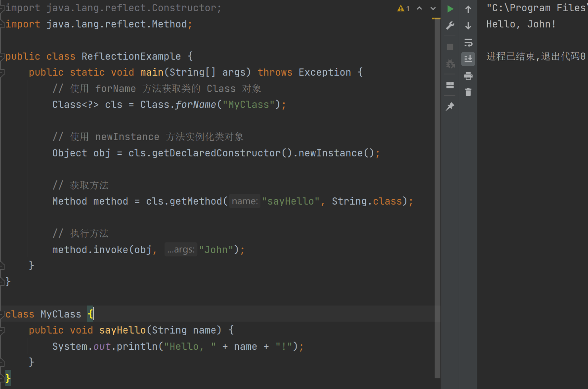Click the yellow warning stripe marker
This screenshot has width=588, height=389.
pyautogui.click(x=436, y=18)
